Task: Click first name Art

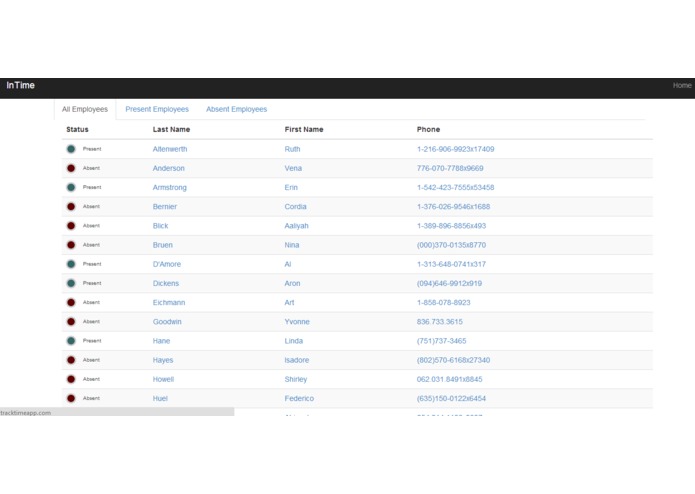Action: 289,303
